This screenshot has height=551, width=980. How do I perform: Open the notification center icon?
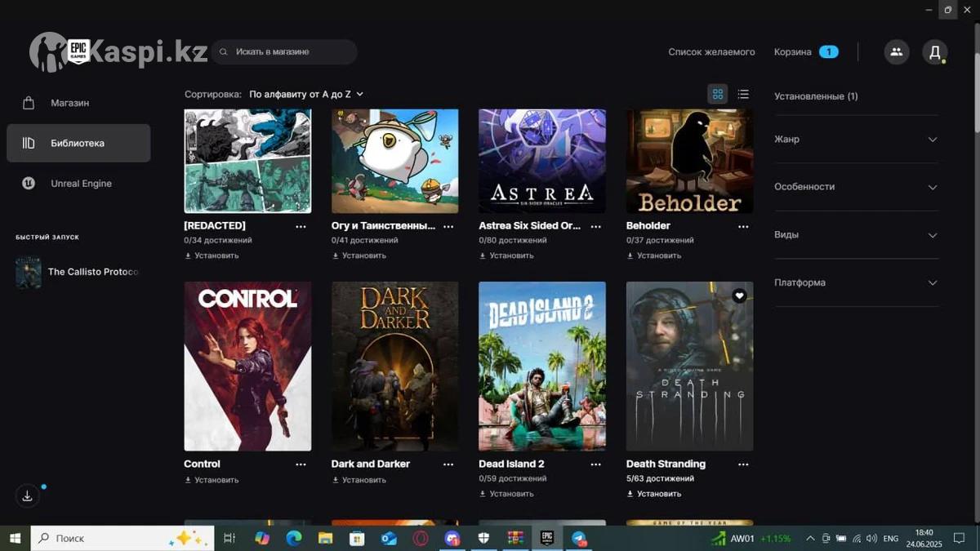click(x=960, y=539)
